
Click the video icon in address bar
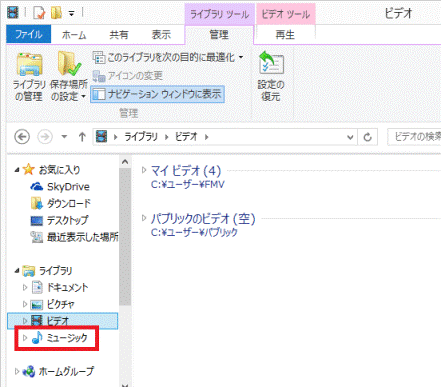[101, 137]
